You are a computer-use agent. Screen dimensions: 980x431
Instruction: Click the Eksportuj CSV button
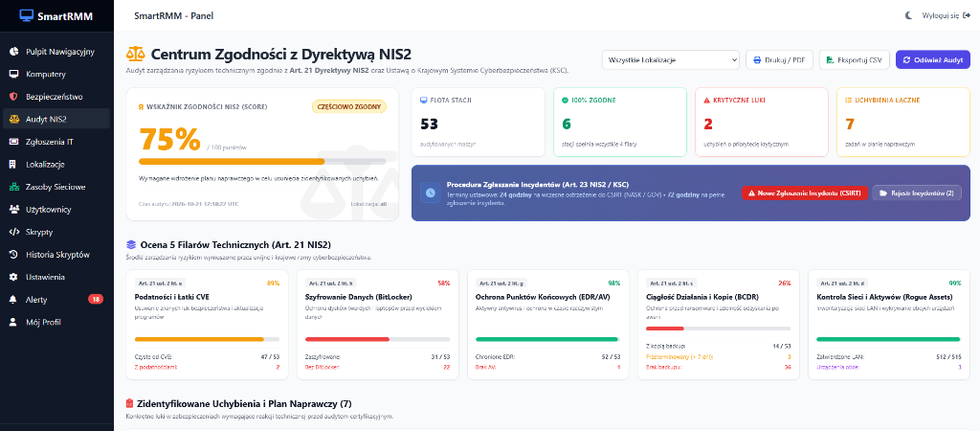tap(855, 60)
